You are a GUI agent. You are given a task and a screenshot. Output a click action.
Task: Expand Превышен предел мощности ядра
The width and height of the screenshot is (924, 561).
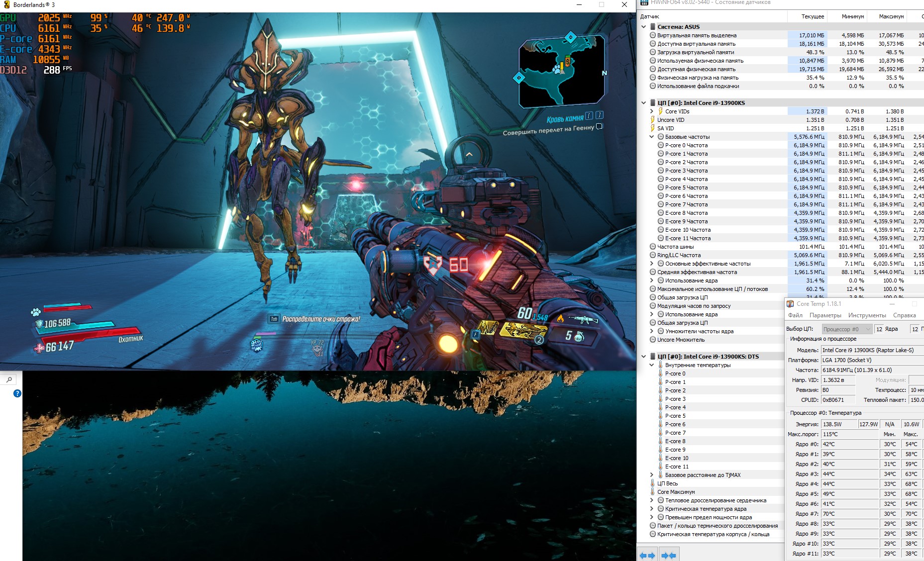pyautogui.click(x=651, y=517)
